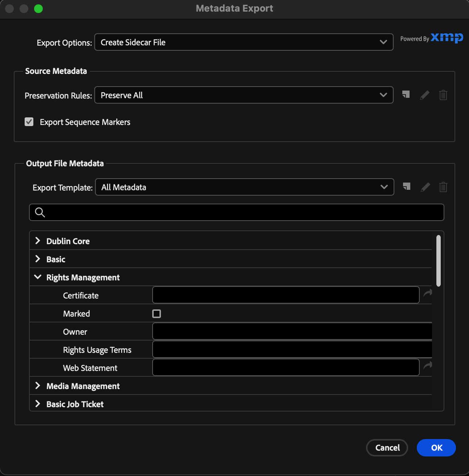This screenshot has width=469, height=476.
Task: Click new export template icon
Action: coord(407,187)
